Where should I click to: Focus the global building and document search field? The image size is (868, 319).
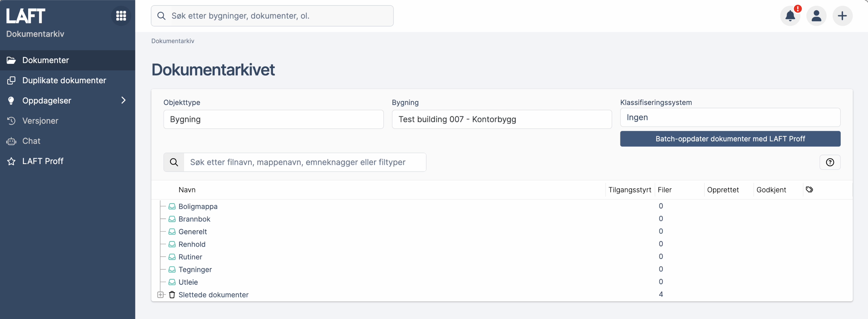(x=272, y=16)
